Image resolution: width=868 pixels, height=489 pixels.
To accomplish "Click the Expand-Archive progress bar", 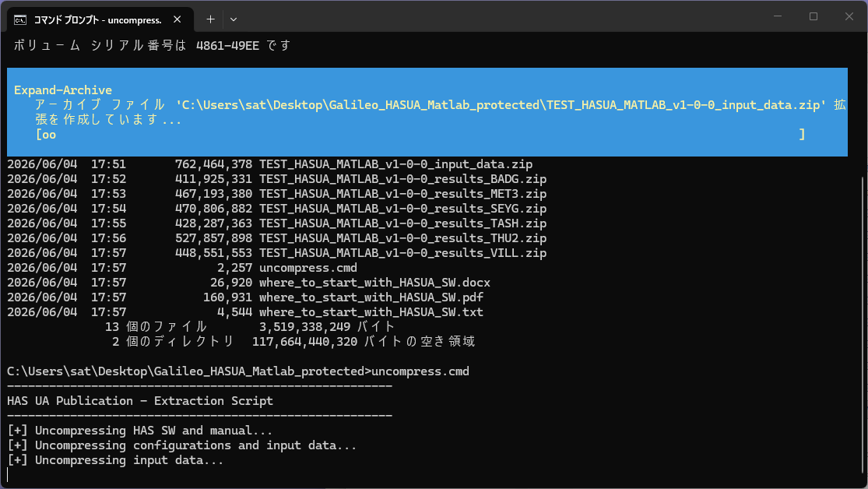I will pos(420,134).
